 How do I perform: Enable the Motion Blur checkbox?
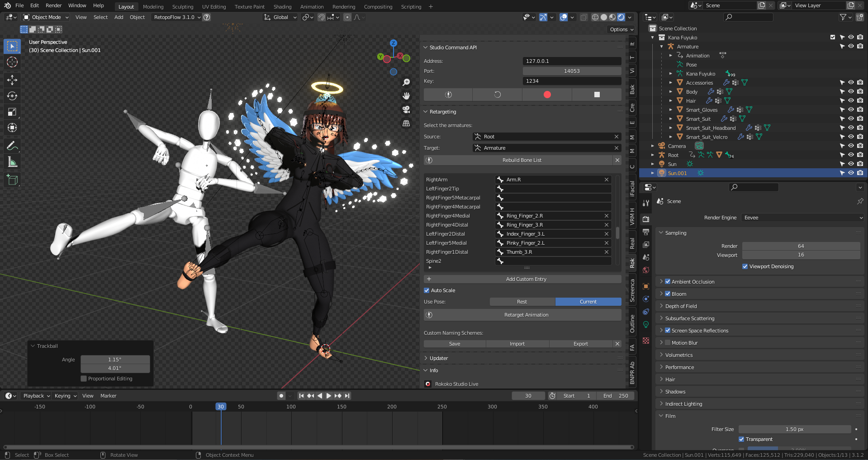[668, 342]
